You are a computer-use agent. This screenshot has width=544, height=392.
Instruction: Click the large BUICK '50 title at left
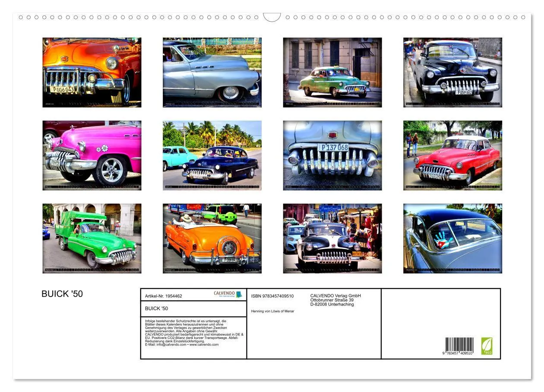tap(62, 294)
